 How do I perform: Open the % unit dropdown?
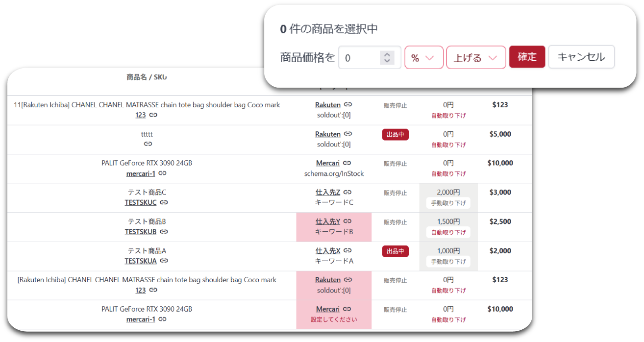tap(423, 58)
